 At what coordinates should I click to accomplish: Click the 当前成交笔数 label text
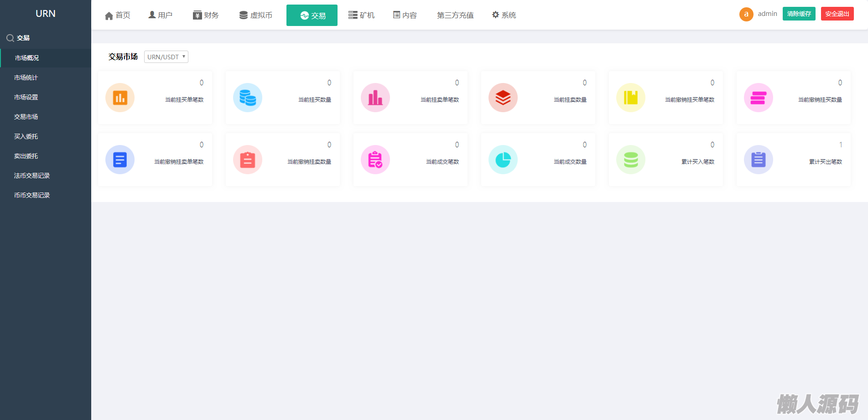442,161
